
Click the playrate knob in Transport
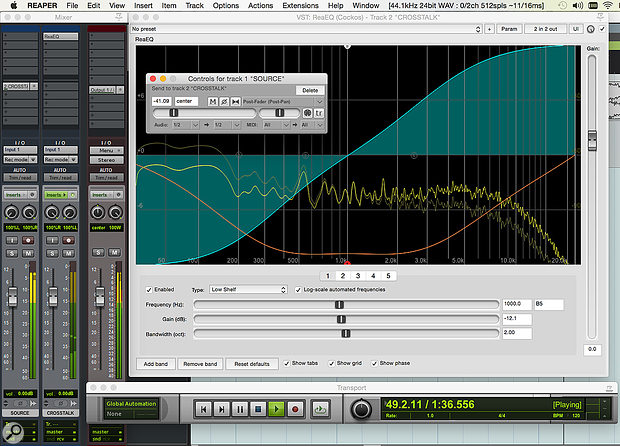point(361,410)
